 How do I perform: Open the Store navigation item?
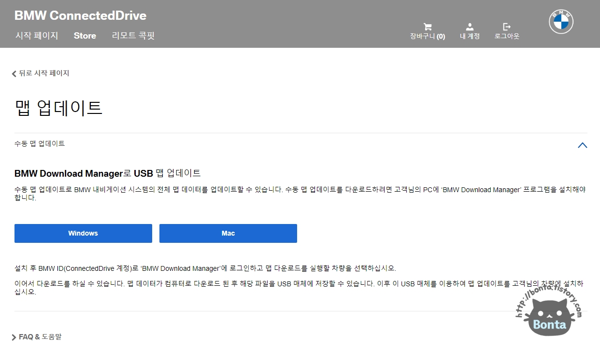pyautogui.click(x=85, y=36)
